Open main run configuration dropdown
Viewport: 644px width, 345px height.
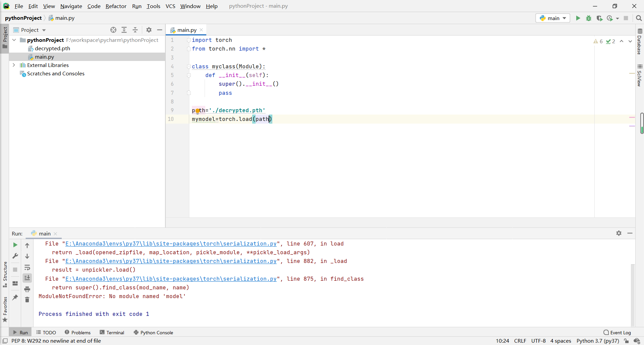tap(553, 18)
